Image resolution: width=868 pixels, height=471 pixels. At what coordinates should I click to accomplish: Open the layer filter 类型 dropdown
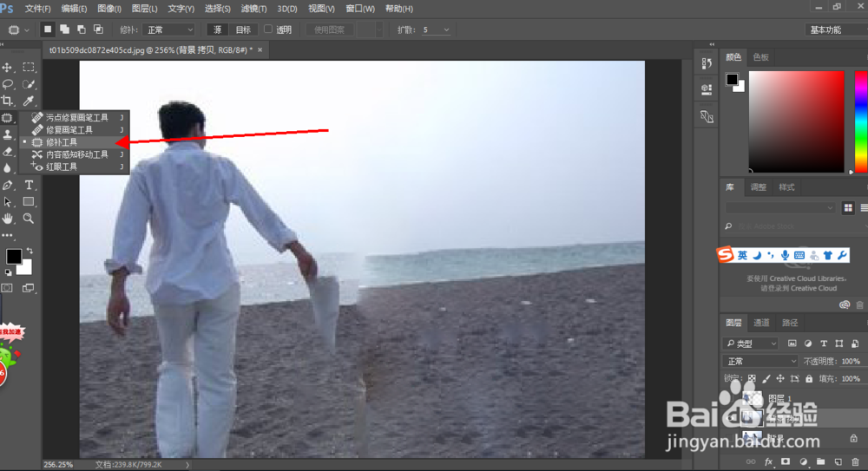(750, 343)
